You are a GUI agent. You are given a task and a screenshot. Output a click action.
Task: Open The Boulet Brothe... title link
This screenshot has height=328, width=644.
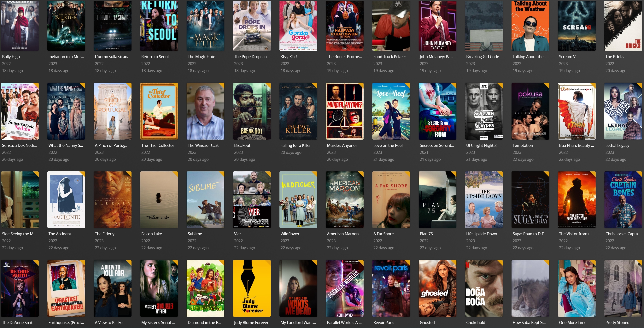click(x=344, y=57)
